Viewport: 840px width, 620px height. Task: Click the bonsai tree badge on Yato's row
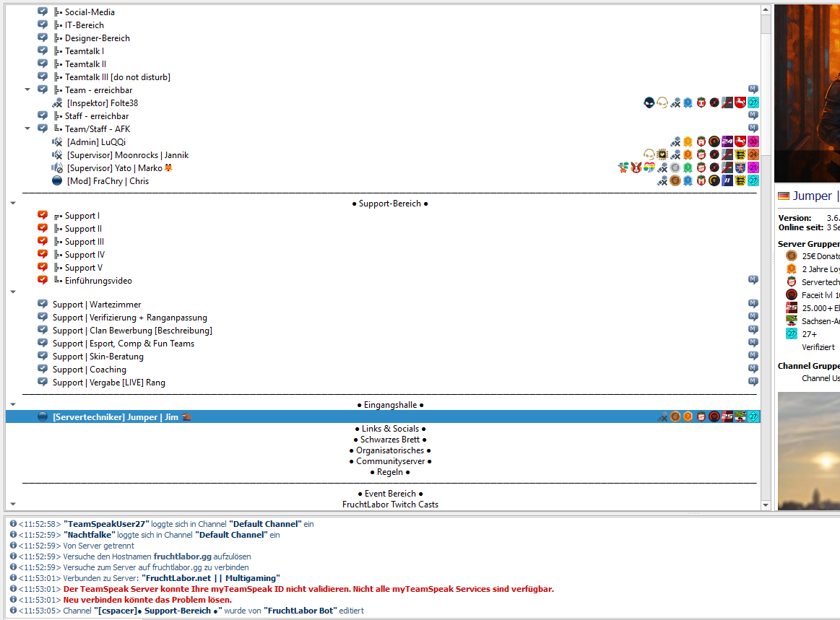point(623,168)
